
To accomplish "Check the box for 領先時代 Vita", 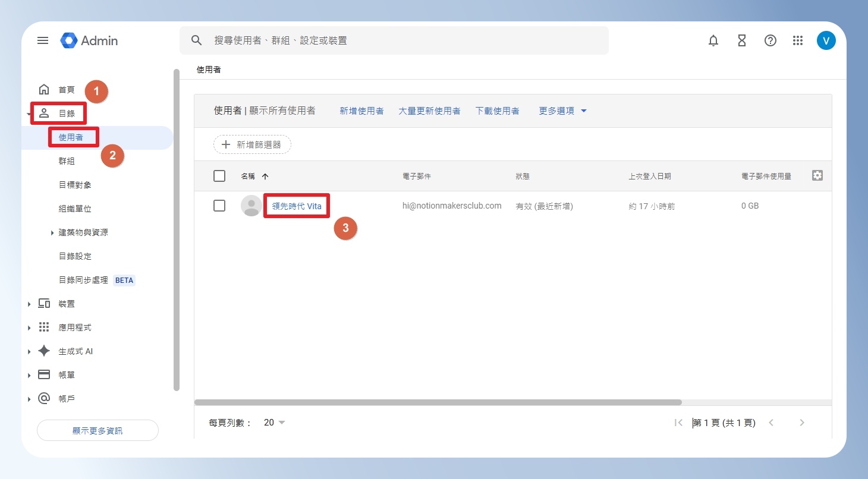I will pos(219,206).
